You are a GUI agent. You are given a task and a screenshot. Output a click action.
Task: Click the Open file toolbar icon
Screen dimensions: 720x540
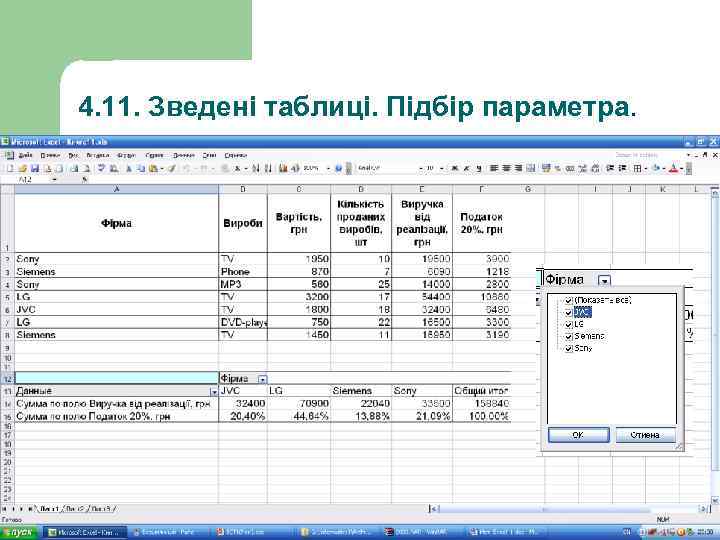point(23,169)
